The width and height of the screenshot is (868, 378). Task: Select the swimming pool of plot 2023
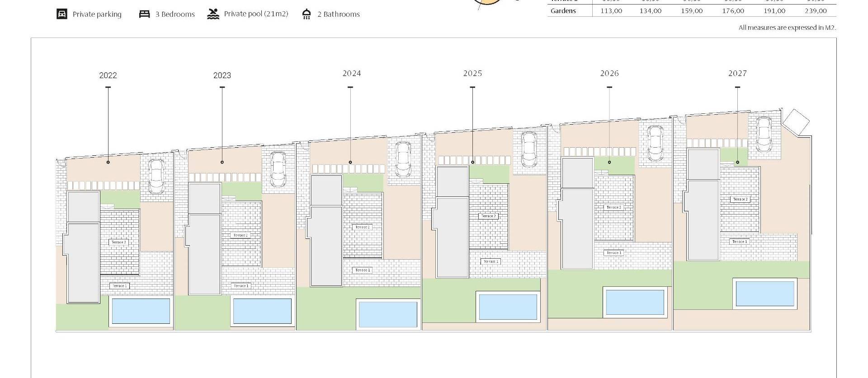tap(262, 311)
